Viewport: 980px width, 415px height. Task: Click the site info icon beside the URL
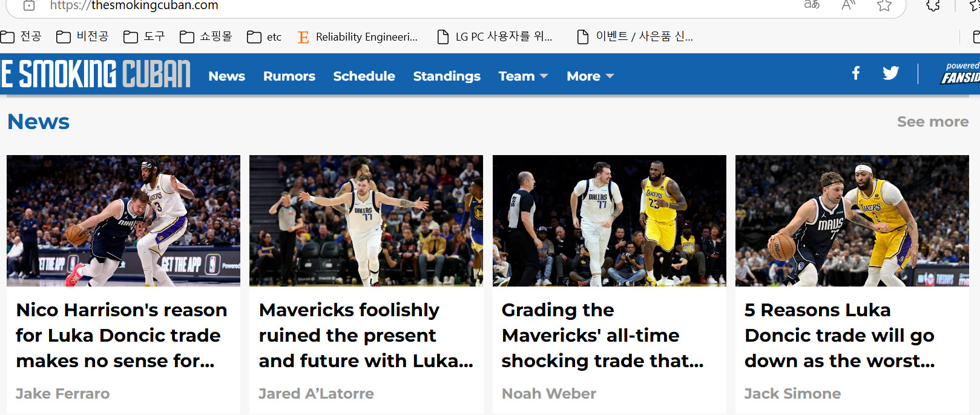point(28,6)
